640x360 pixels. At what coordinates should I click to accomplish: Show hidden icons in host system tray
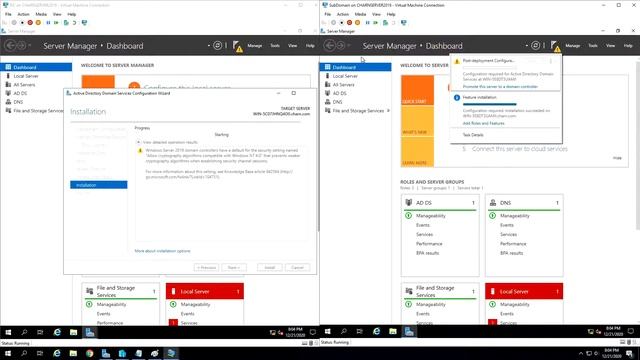coord(580,353)
